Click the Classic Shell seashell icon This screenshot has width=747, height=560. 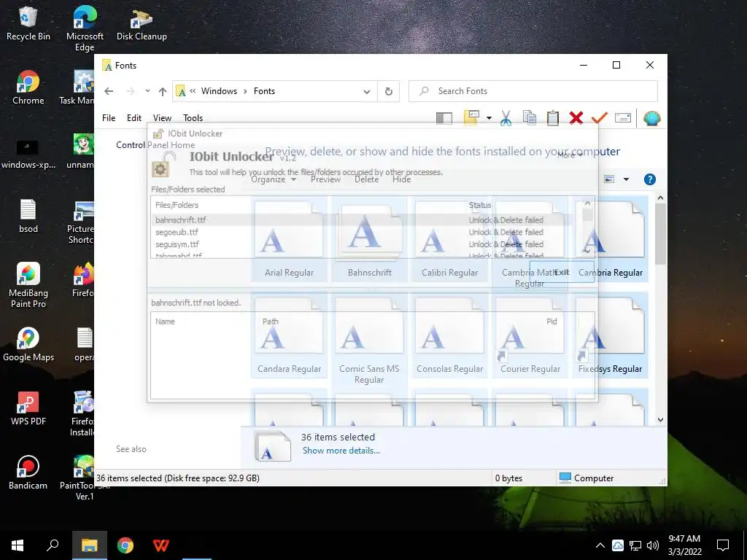[x=651, y=118]
